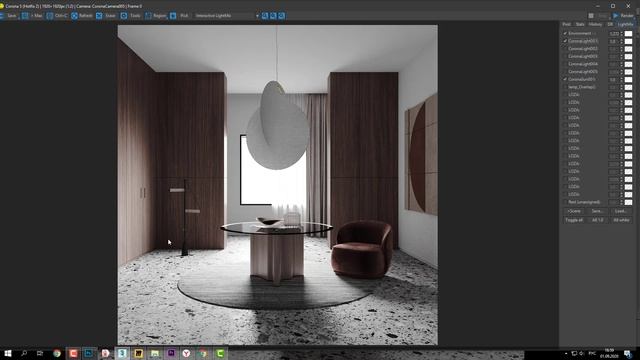This screenshot has height=360, width=640.
Task: Open Chrome next to the Task View icon
Action: point(57,353)
